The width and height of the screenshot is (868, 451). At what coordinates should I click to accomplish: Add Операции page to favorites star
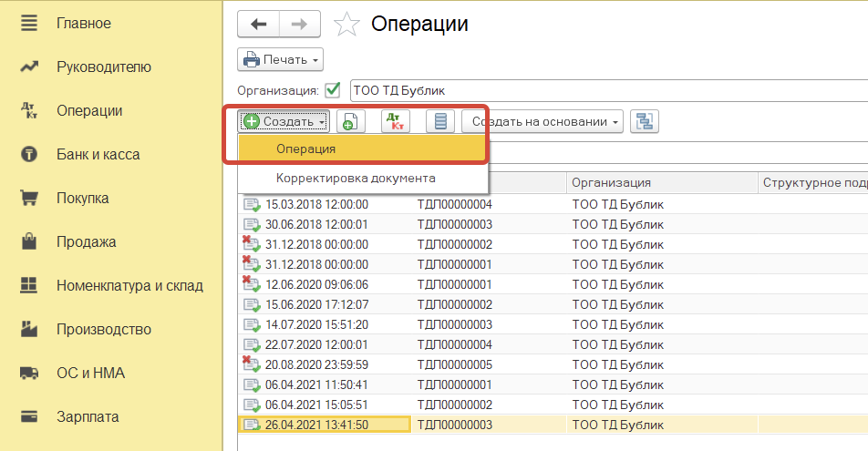347,25
